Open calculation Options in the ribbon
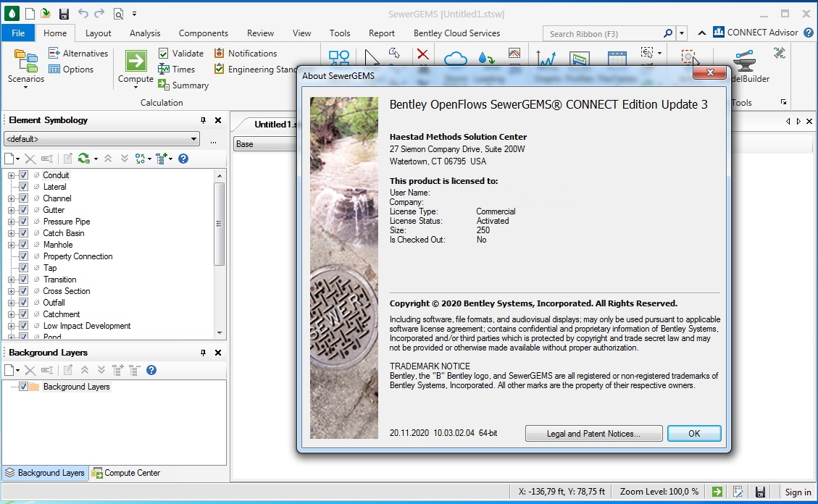This screenshot has width=818, height=504. (x=70, y=69)
